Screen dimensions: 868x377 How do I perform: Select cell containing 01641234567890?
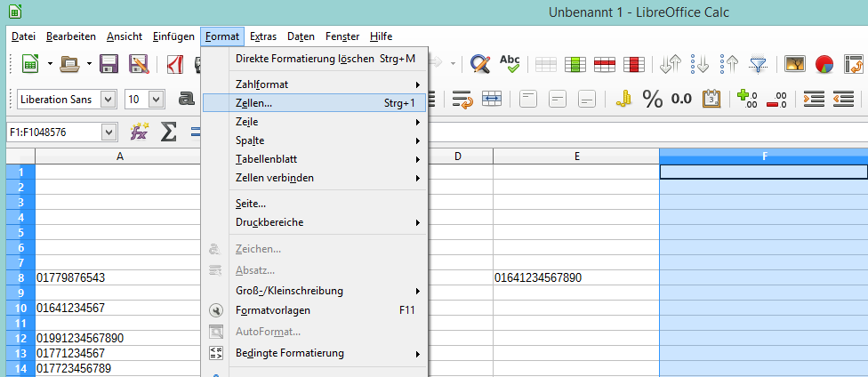point(576,278)
